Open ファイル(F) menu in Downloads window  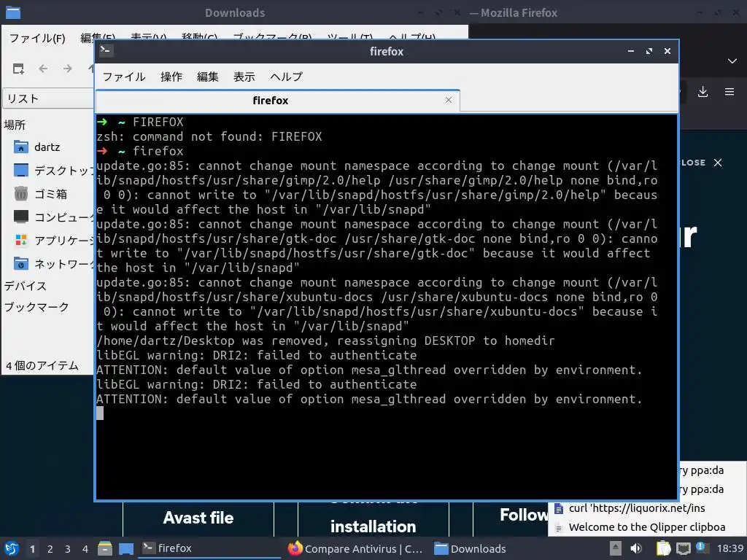37,38
